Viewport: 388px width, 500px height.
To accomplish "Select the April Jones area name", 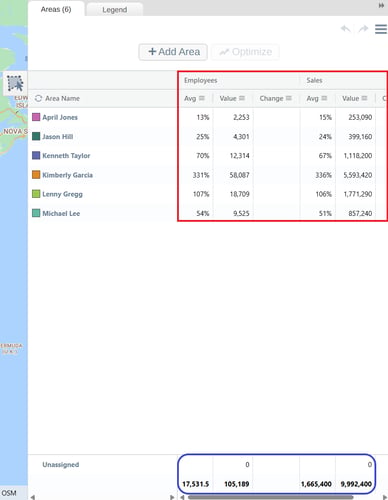I will (60, 117).
